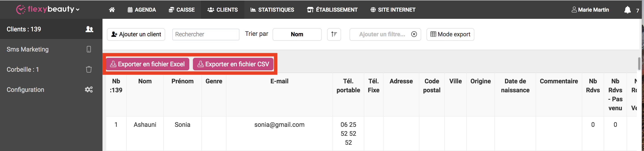
Task: Go to the home page icon
Action: (112, 10)
